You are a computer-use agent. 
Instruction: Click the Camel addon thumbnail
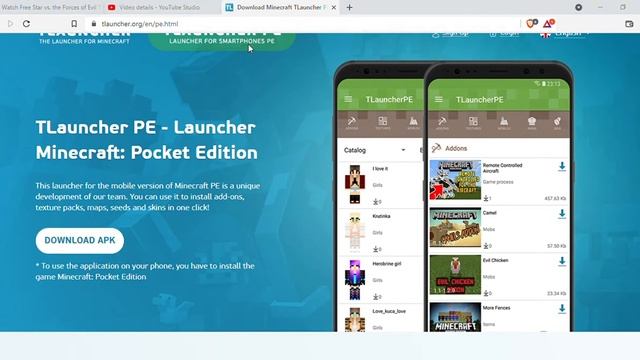[455, 227]
